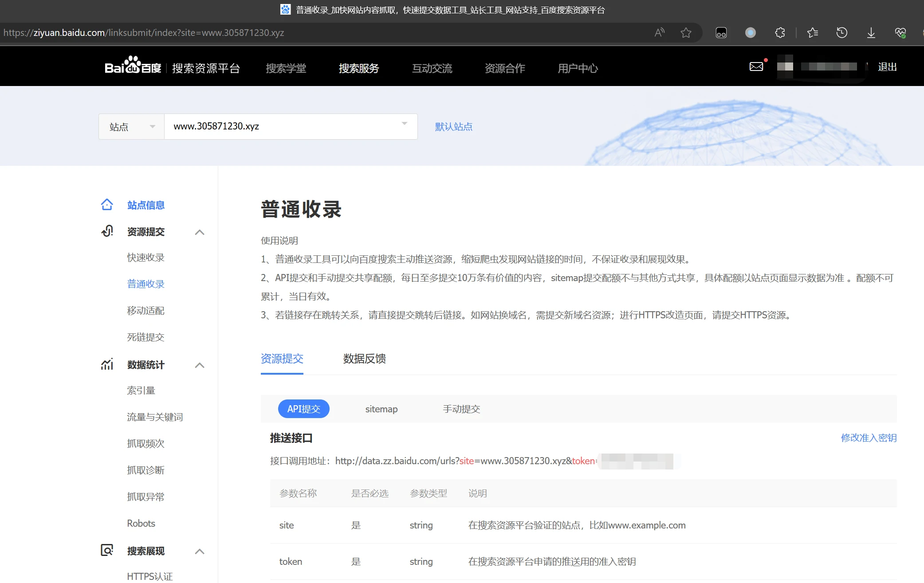Screen dimensions: 924x583
Task: Open 互动交流 in the top navigation
Action: pos(432,68)
